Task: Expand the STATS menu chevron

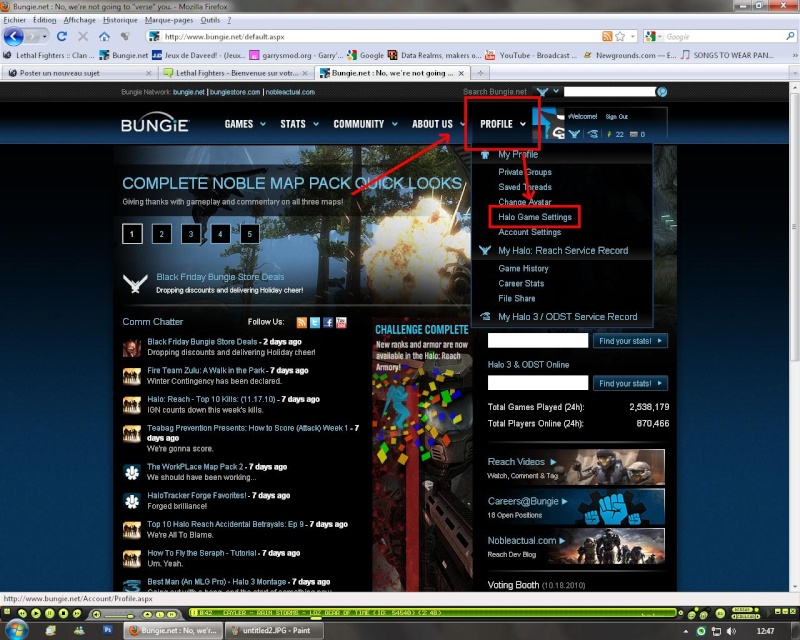Action: coord(316,124)
